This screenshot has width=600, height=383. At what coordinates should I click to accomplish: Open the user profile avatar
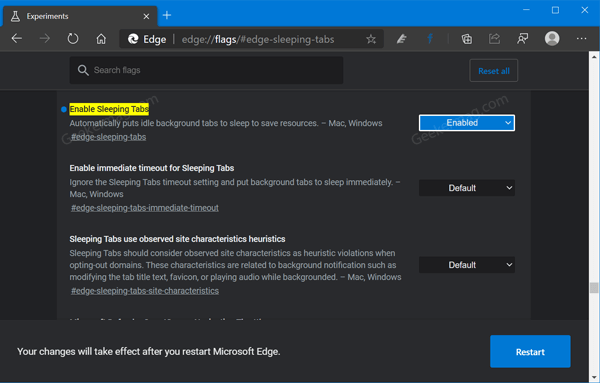[552, 39]
